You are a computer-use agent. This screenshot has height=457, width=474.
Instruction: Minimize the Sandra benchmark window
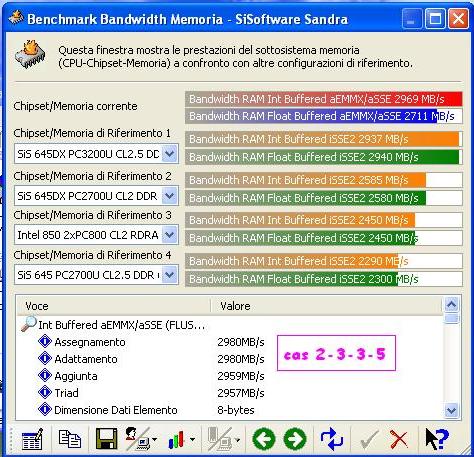[411, 18]
